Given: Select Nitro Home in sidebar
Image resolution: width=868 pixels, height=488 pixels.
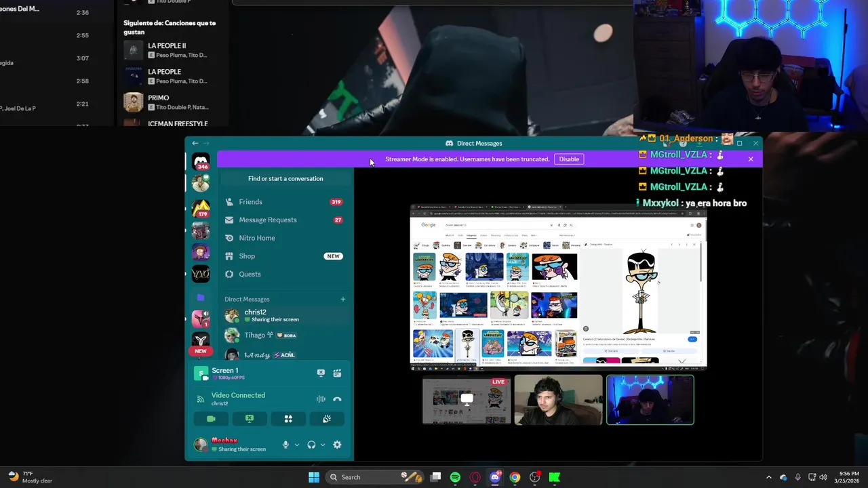Looking at the screenshot, I should pos(285,238).
